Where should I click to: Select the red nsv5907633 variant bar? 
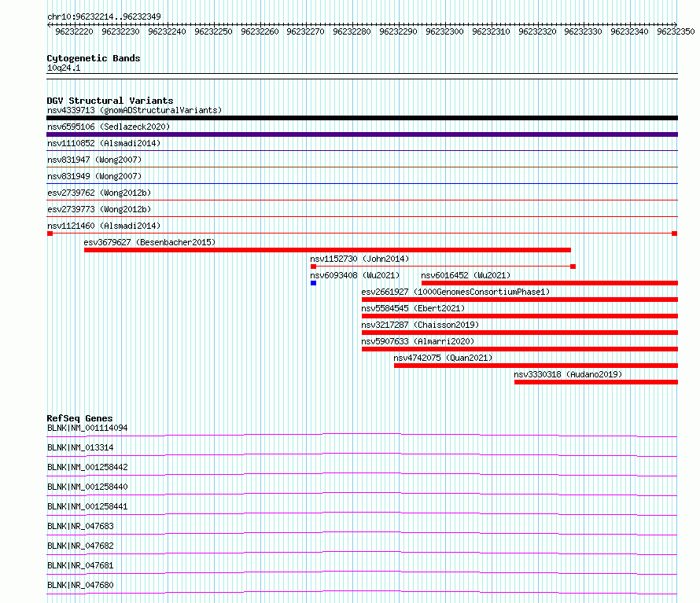click(520, 349)
